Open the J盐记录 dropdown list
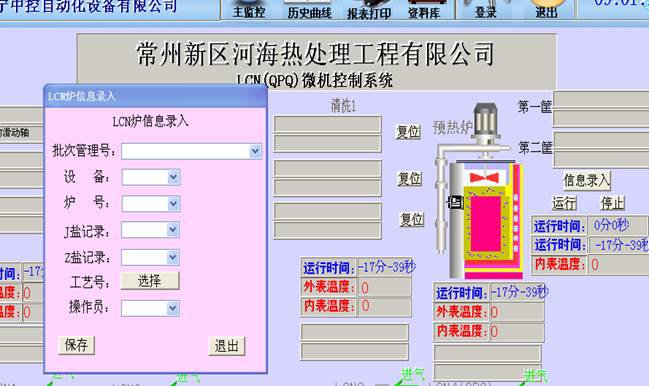 173,230
